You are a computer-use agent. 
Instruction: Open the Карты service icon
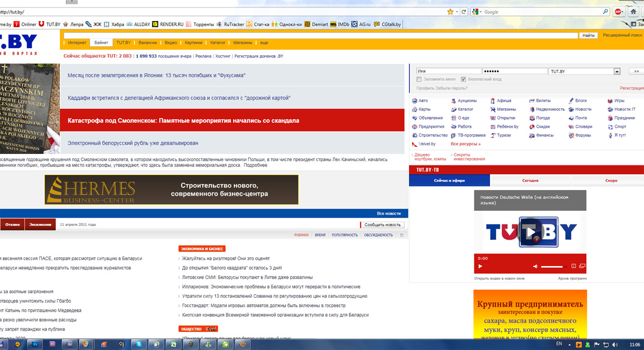click(x=414, y=110)
